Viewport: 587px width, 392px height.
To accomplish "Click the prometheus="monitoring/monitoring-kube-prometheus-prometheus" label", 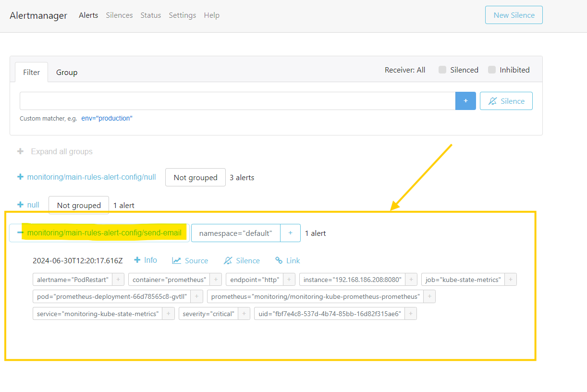I will pos(315,296).
